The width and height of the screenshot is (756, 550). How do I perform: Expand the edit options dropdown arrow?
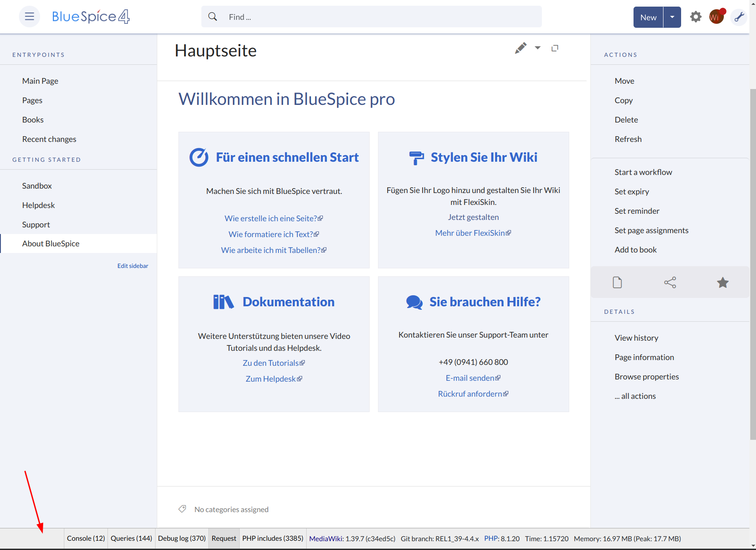(537, 48)
